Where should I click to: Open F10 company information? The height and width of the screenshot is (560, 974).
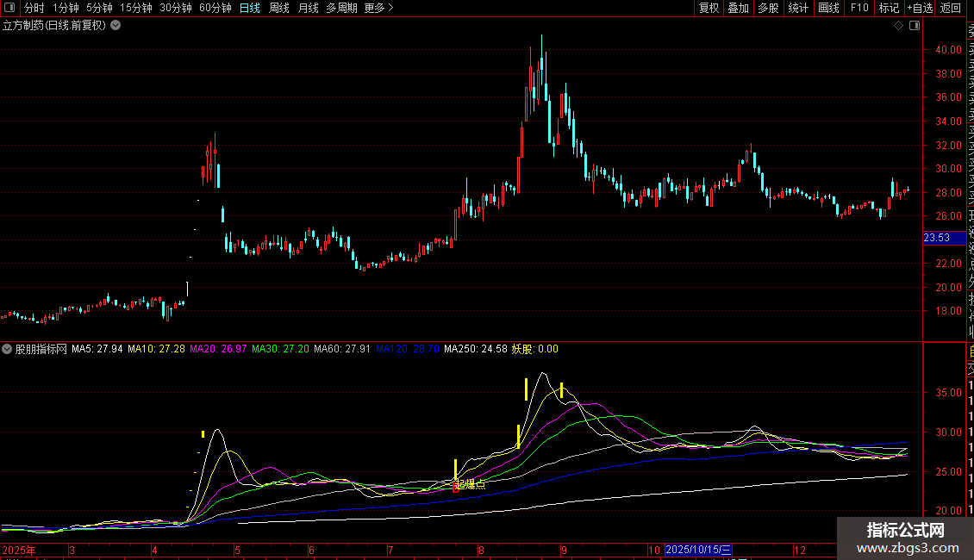point(859,8)
